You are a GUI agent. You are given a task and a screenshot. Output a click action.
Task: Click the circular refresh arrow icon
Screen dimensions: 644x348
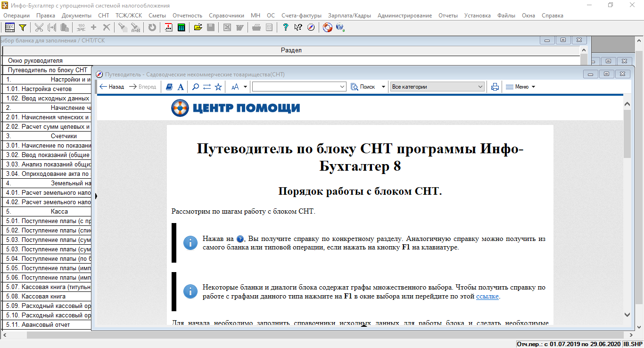tap(152, 27)
